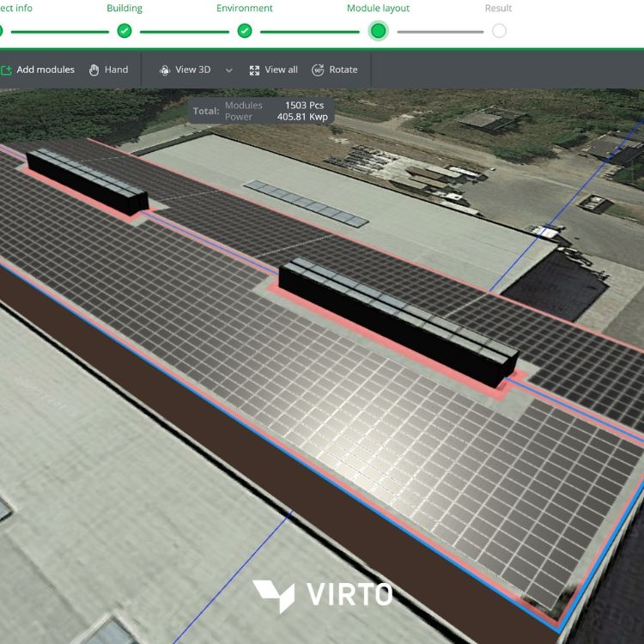Image resolution: width=644 pixels, height=644 pixels.
Task: Select the active Module layout step circle
Action: click(378, 31)
